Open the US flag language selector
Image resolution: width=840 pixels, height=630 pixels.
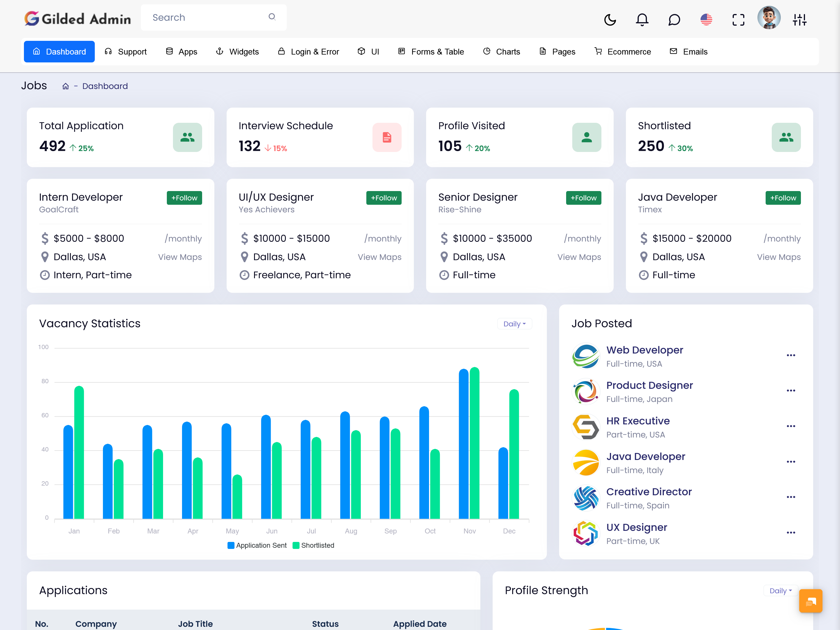tap(706, 19)
